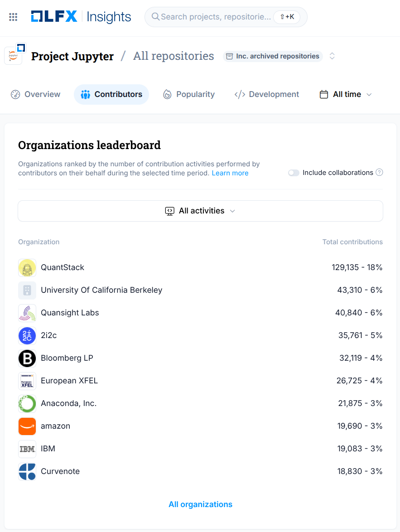Click the UC Berkeley building placeholder icon

coord(27,290)
